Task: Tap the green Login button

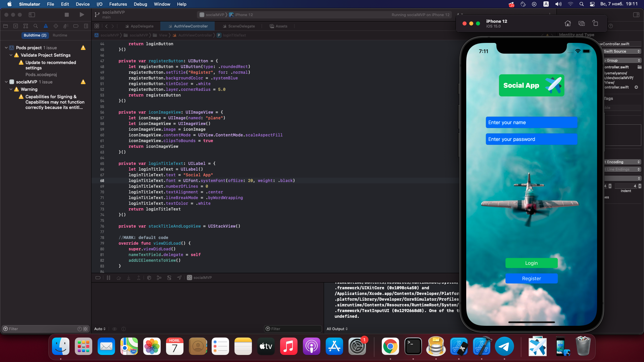Action: tap(531, 263)
